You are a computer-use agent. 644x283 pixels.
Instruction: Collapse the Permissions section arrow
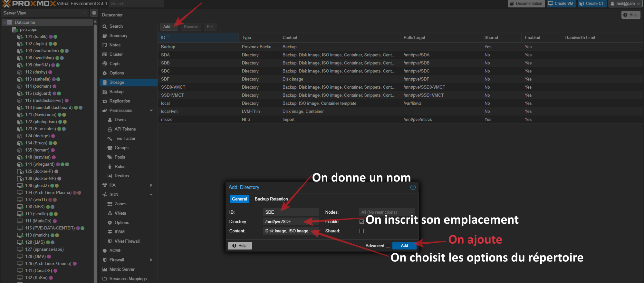tap(151, 111)
